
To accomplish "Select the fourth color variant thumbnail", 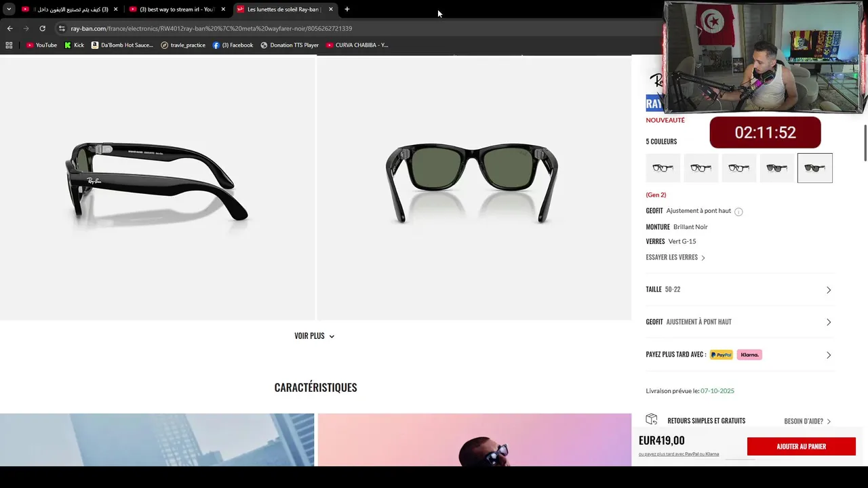I will (x=777, y=168).
